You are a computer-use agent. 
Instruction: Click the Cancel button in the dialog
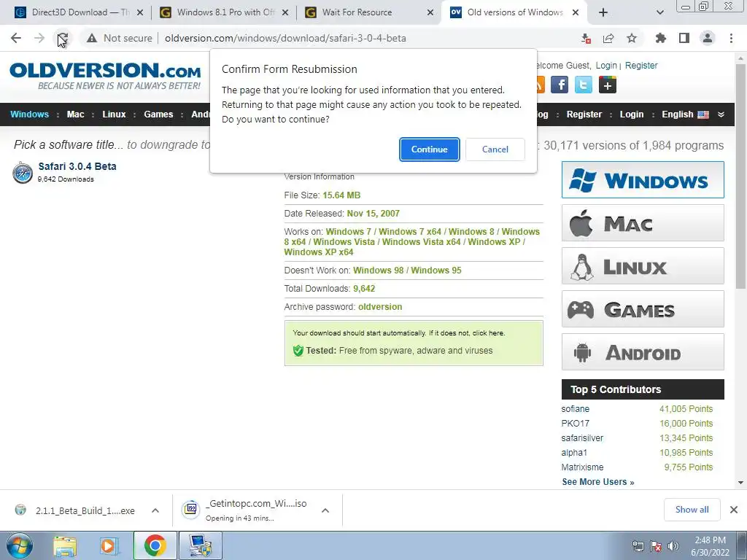(x=495, y=149)
